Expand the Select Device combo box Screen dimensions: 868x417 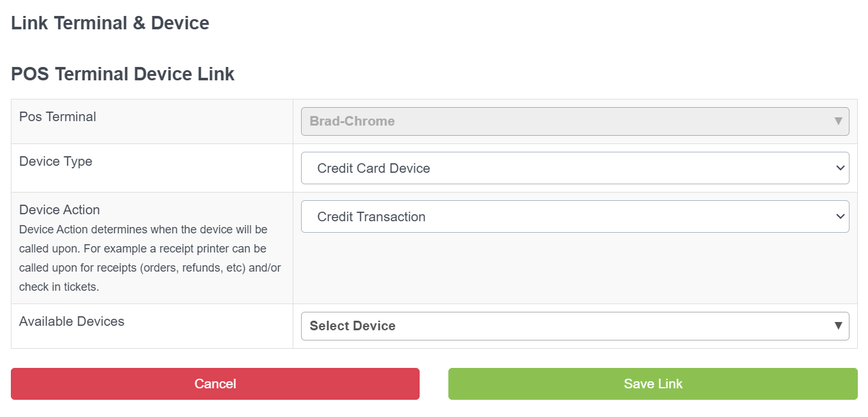tap(575, 326)
